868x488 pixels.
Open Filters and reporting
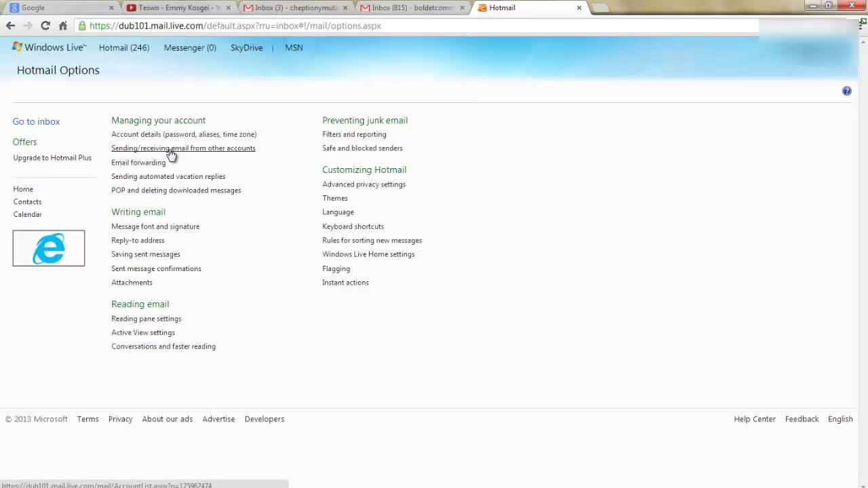tap(354, 134)
